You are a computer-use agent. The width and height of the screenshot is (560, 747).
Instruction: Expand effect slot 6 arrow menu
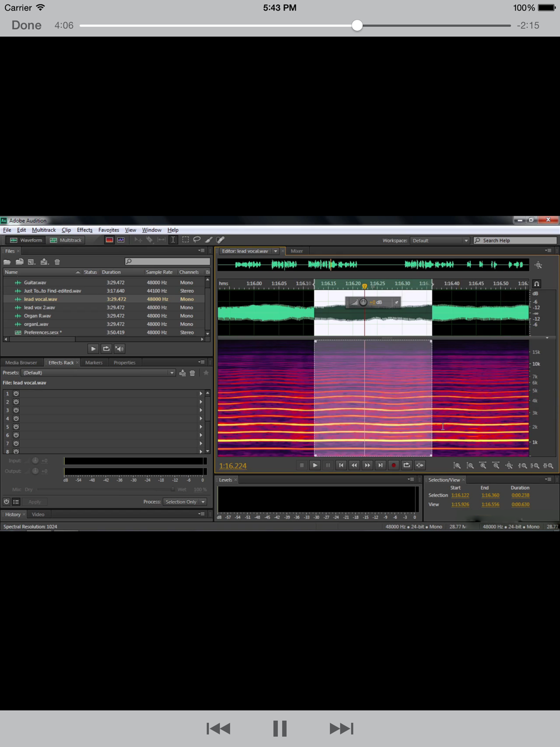coord(200,435)
